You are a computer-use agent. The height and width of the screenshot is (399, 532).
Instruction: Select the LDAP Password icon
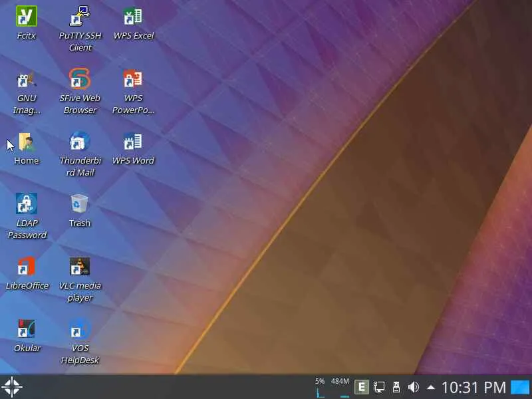point(27,204)
